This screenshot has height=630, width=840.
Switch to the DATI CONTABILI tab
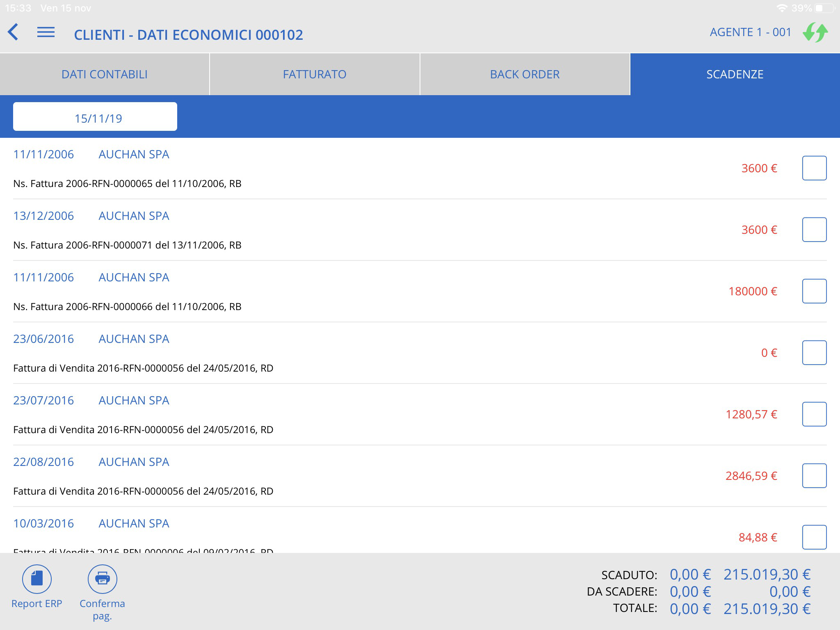click(105, 74)
